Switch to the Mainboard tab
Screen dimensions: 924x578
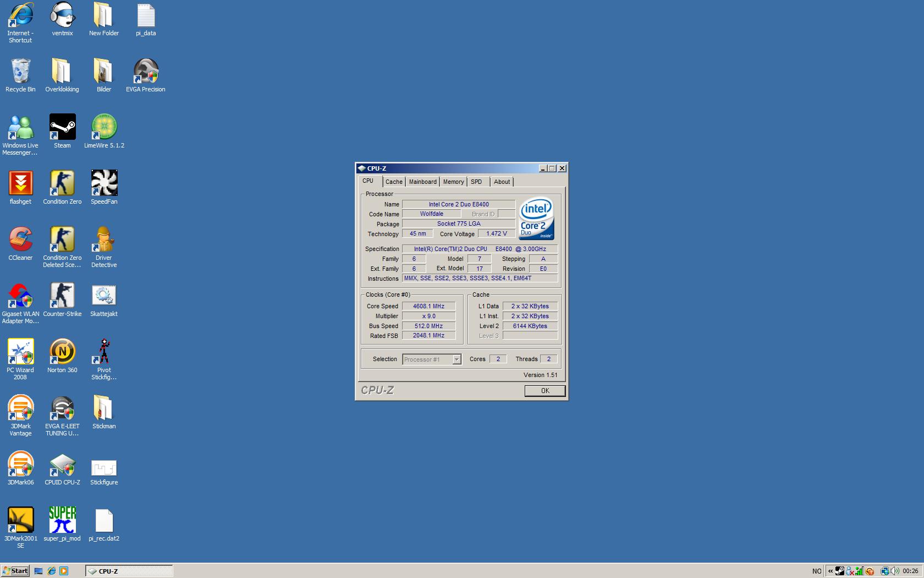[x=422, y=182]
